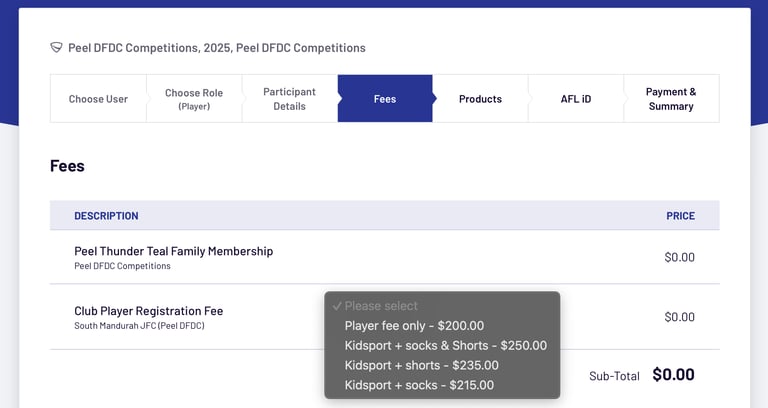Click the Club Player Registration Fee label
768x408 pixels.
pos(149,311)
